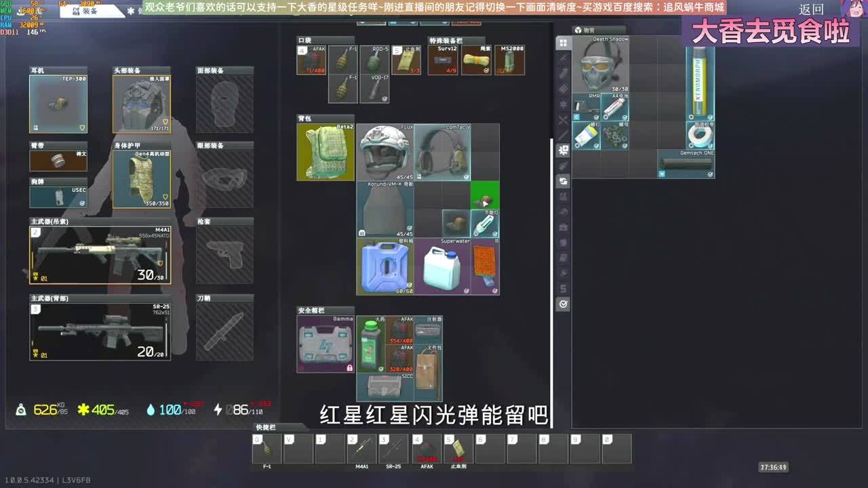Select the green gunpowder jar
Image resolution: width=868 pixels, height=488 pixels.
371,344
